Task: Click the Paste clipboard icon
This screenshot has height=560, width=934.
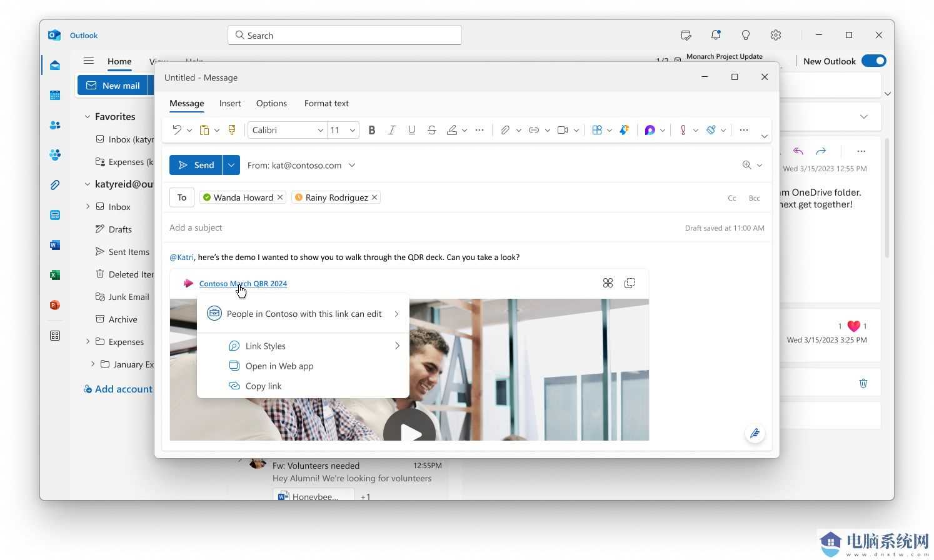Action: click(204, 130)
